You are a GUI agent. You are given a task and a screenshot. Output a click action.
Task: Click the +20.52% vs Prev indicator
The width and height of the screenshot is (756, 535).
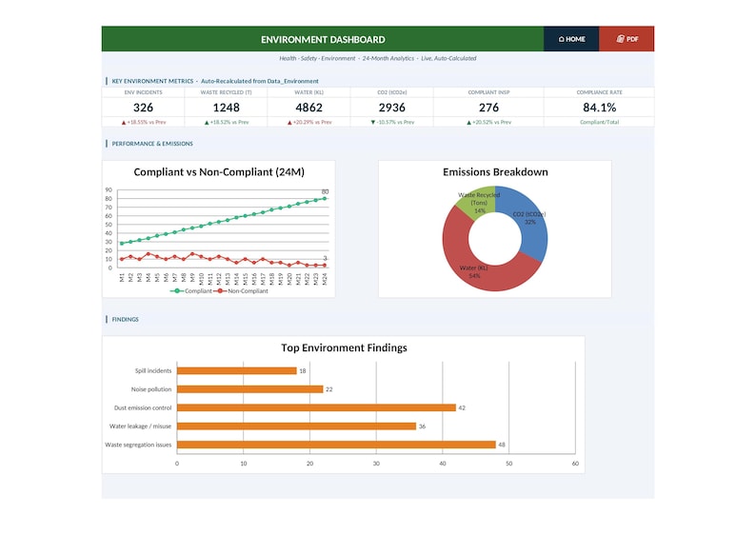[488, 123]
